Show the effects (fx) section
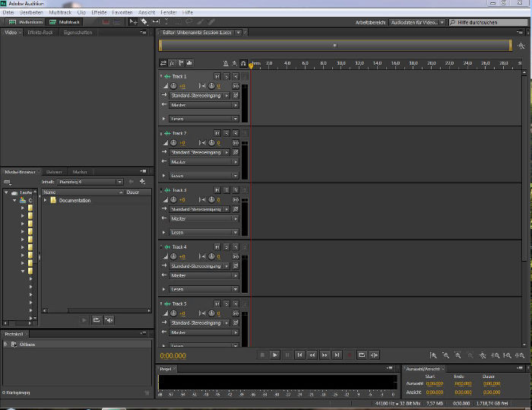 pos(172,63)
